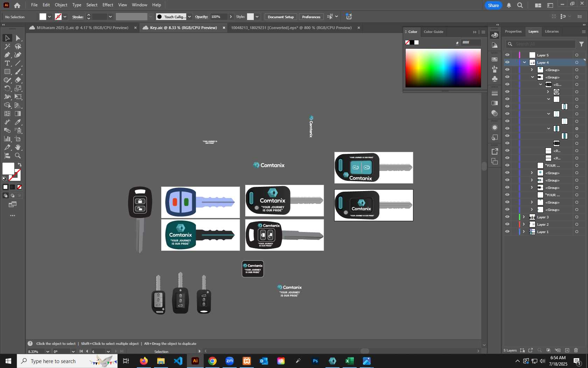The width and height of the screenshot is (588, 368).
Task: Switch to Properties panel tab
Action: coord(513,32)
